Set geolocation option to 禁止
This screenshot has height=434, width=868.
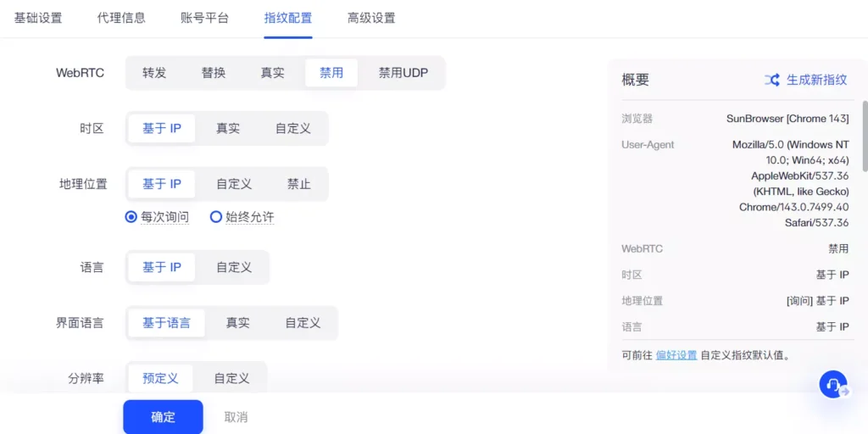(x=299, y=183)
